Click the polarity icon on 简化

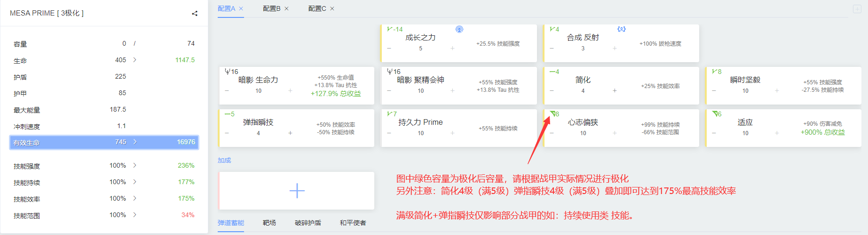[552, 72]
